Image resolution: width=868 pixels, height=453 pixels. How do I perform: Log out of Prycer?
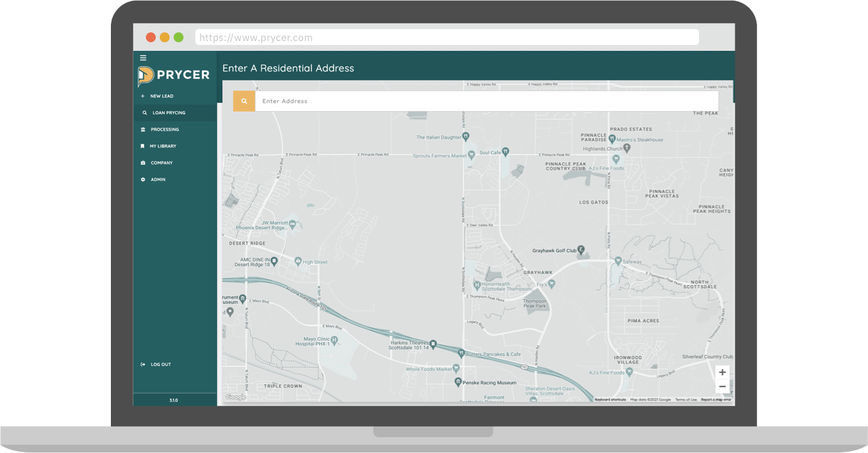pos(160,365)
